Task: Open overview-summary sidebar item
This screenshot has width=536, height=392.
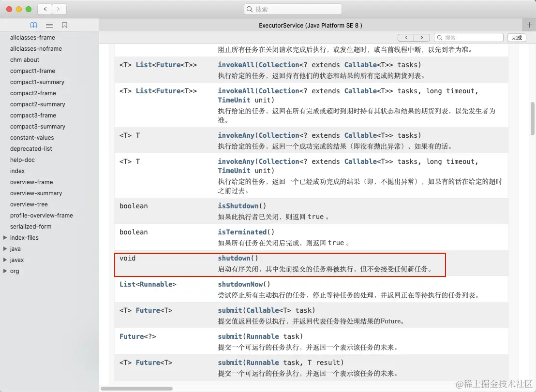Action: pos(36,193)
